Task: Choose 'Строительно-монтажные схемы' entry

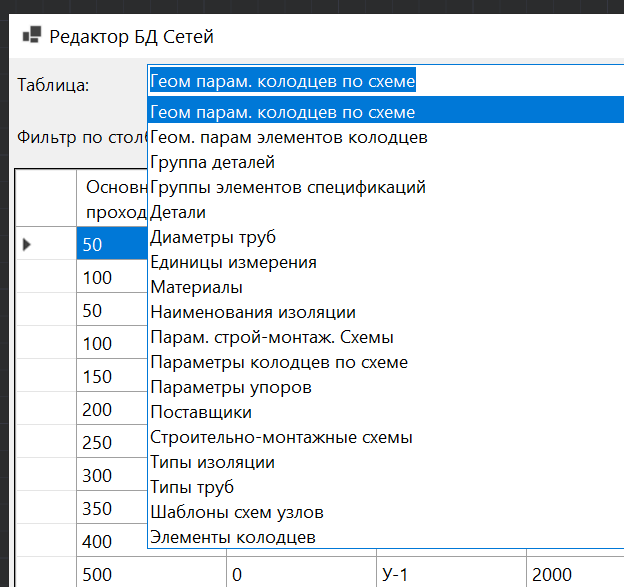Action: (281, 437)
